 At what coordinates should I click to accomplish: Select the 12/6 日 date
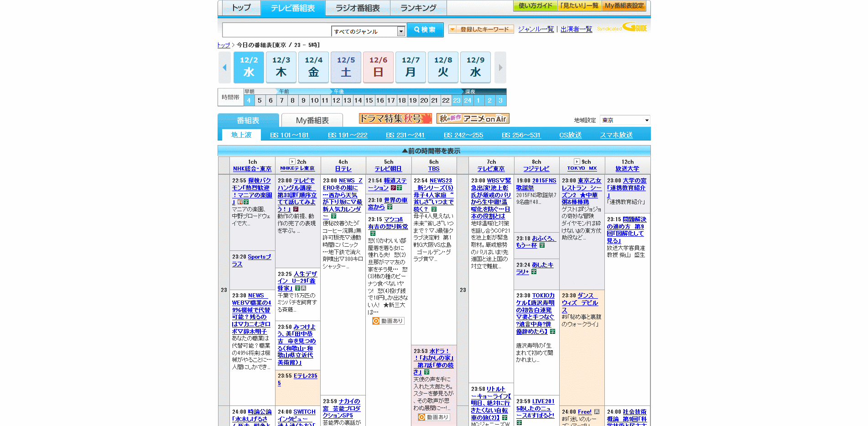click(379, 68)
